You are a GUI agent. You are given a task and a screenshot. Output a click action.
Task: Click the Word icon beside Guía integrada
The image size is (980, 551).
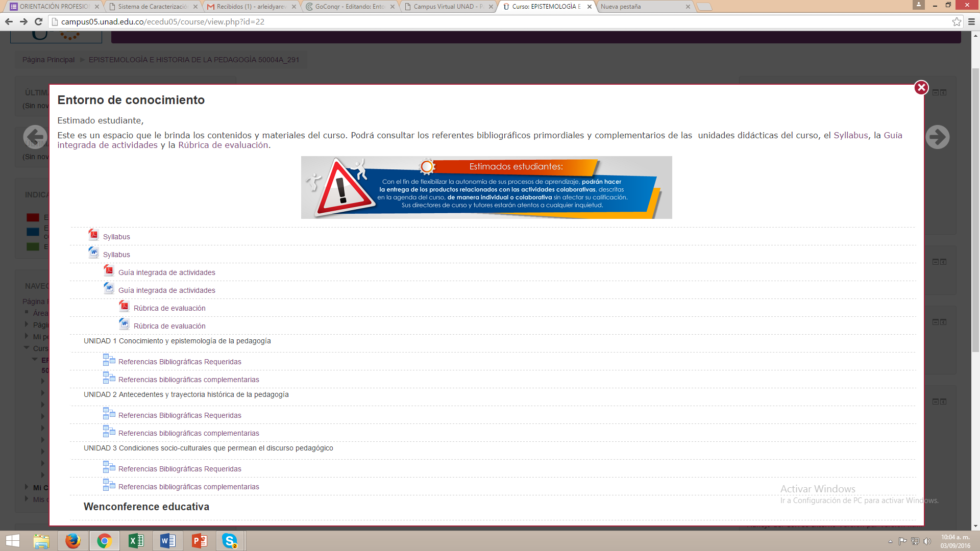coord(109,288)
